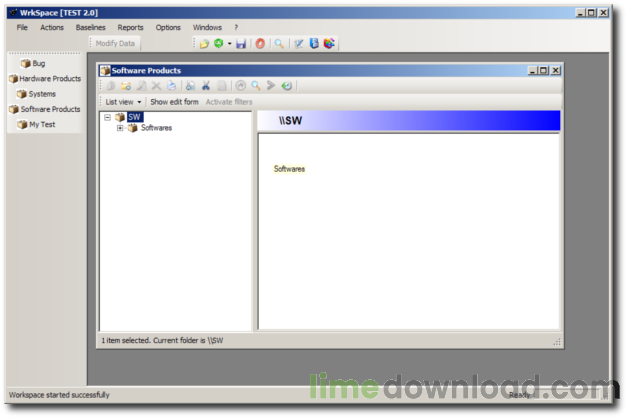Click 'Workspace started successfully' status text

point(59,395)
